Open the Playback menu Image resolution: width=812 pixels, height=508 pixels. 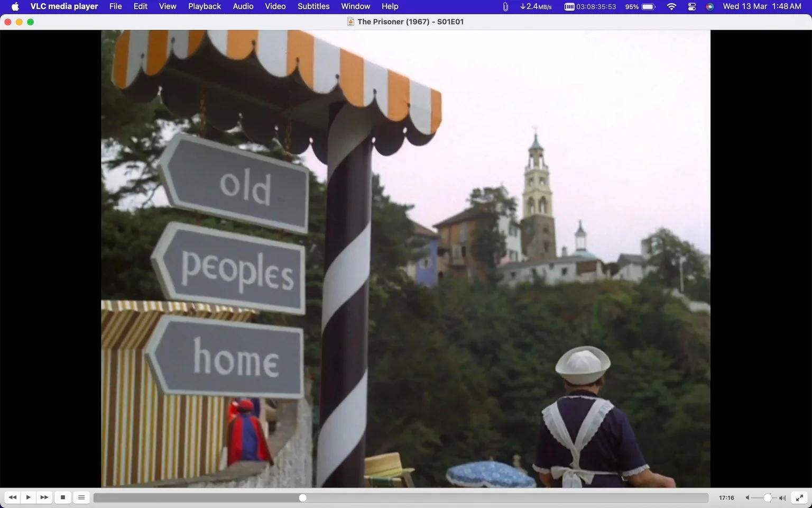point(205,6)
